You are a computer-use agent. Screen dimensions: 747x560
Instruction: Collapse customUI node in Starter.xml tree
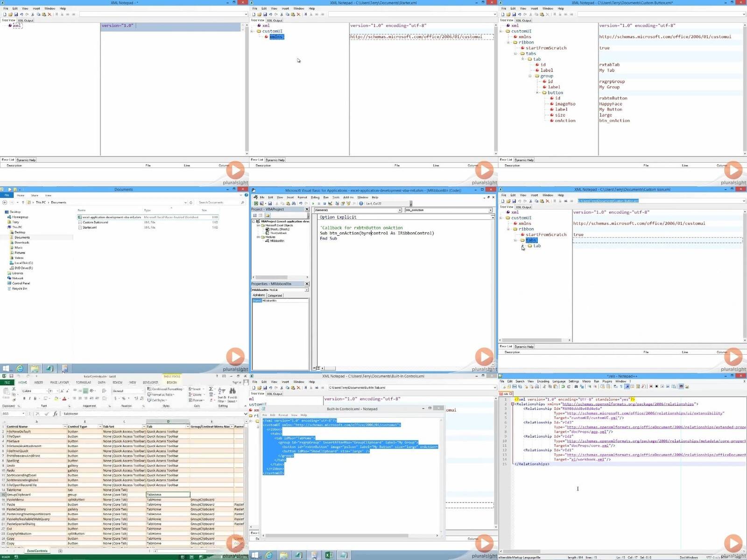click(252, 31)
